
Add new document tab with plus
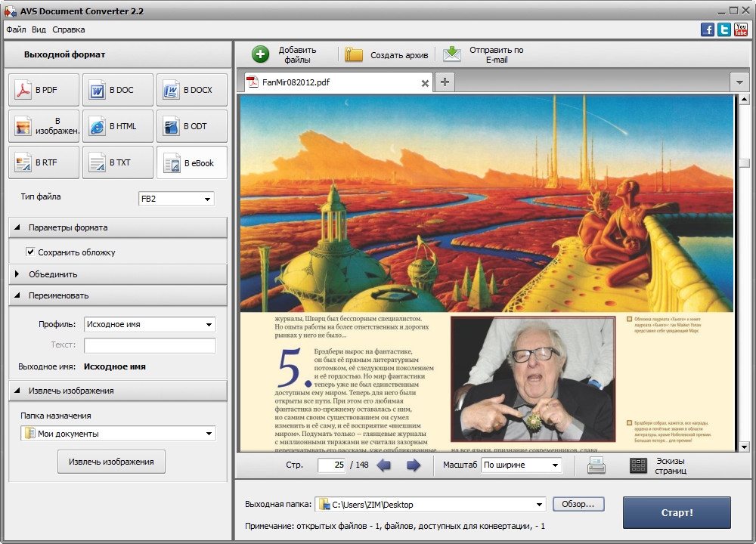click(x=445, y=82)
